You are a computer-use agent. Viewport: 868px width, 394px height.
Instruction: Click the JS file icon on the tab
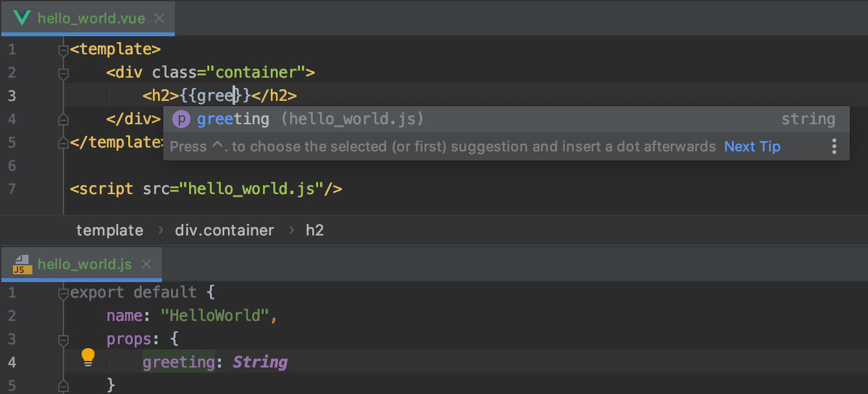tap(22, 264)
